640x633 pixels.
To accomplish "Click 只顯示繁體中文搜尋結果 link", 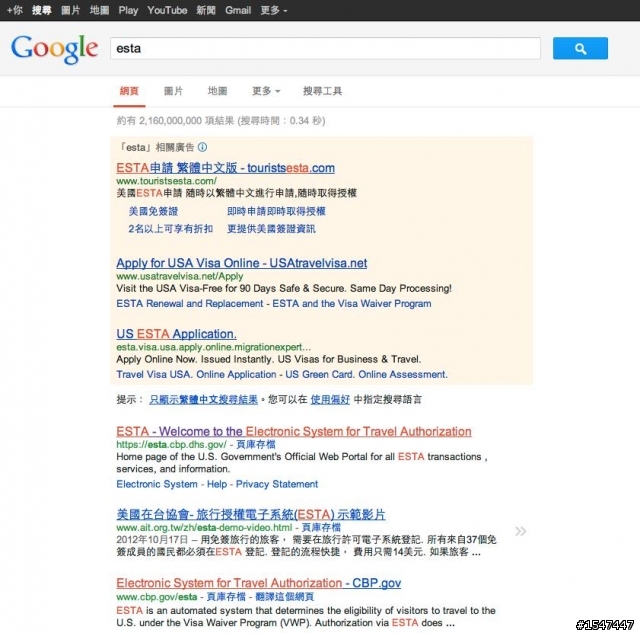I will coord(203,399).
